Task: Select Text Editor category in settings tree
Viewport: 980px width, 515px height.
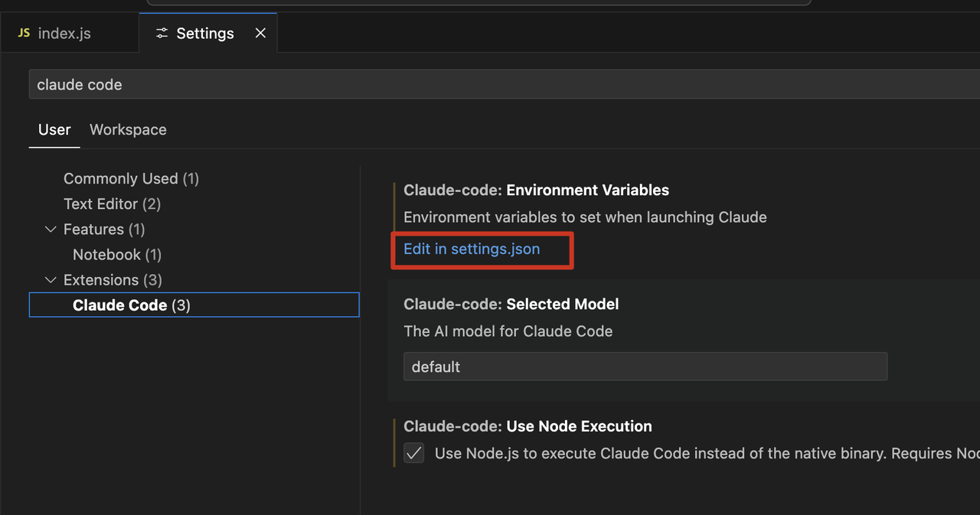Action: (x=112, y=204)
